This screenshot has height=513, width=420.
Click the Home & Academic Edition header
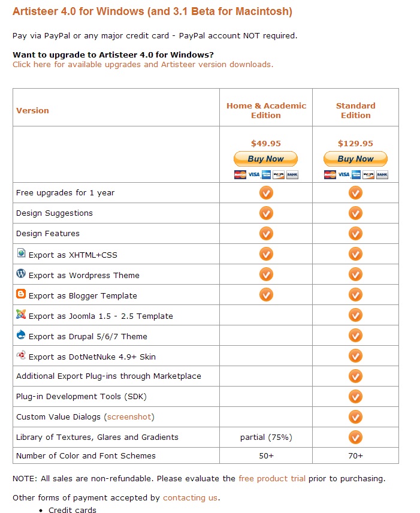pos(266,110)
